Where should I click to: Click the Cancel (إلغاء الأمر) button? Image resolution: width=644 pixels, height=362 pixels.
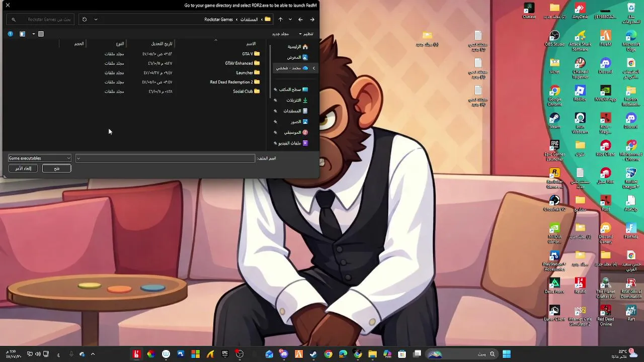pos(23,168)
